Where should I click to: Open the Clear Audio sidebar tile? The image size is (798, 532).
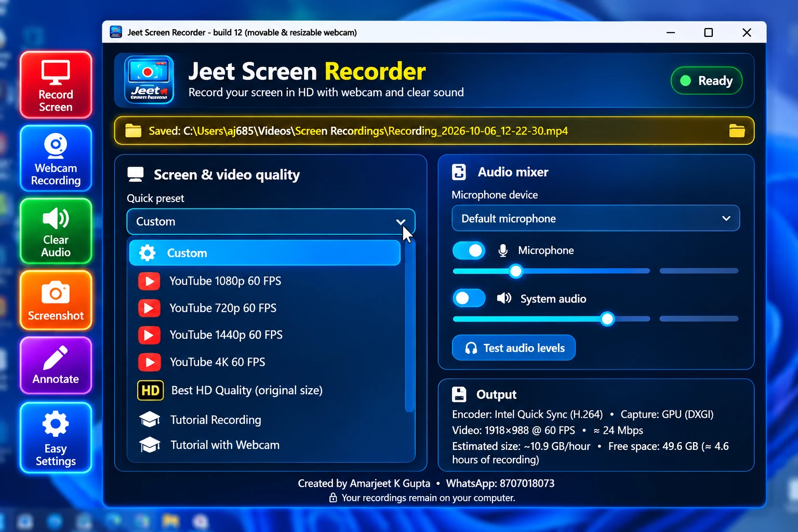click(x=56, y=231)
